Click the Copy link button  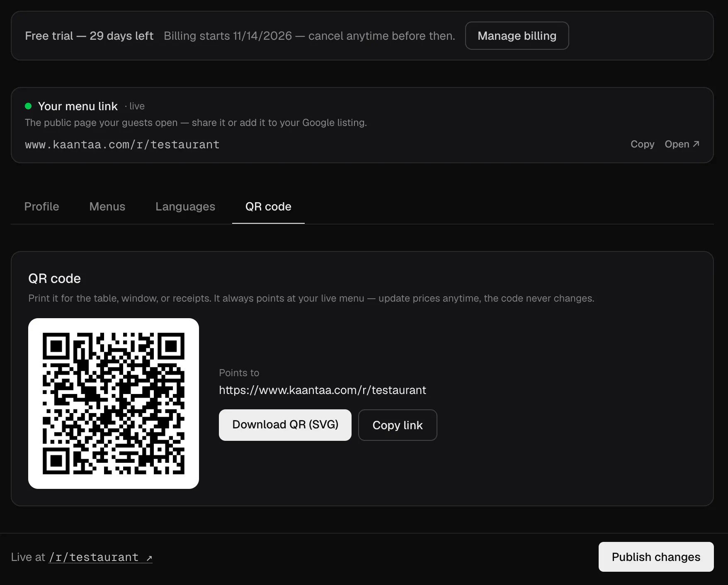(x=398, y=425)
